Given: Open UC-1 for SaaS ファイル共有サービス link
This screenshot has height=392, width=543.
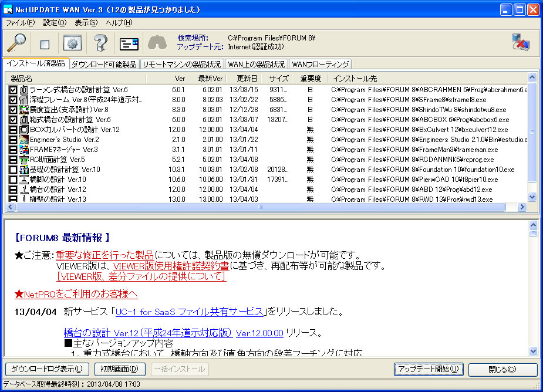Looking at the screenshot, I should 190,312.
